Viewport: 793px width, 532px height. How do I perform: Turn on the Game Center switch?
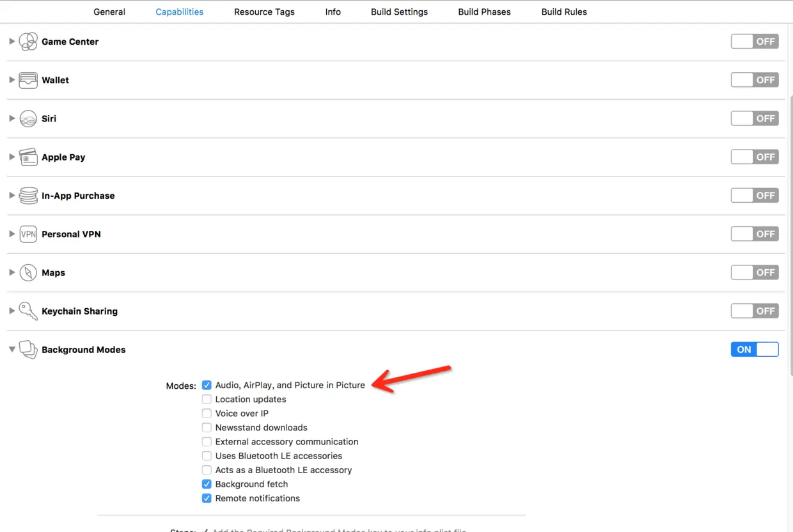pos(755,42)
